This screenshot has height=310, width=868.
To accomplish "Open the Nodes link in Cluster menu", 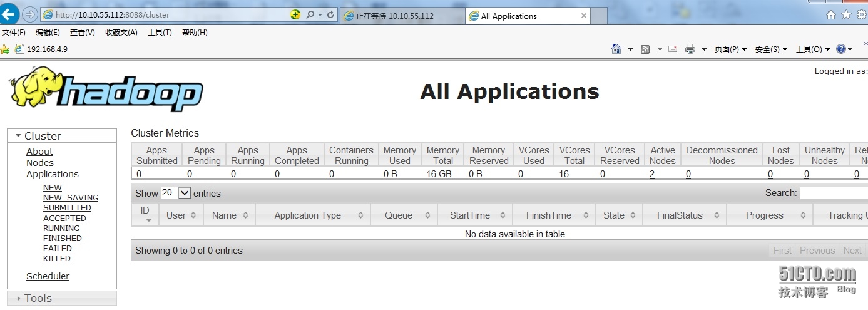I will pos(40,163).
